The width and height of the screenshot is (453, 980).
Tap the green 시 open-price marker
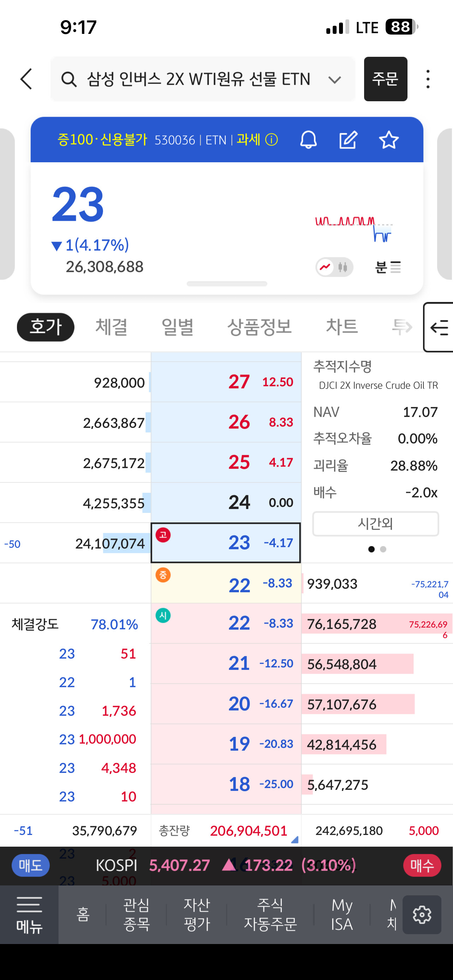pos(163,615)
